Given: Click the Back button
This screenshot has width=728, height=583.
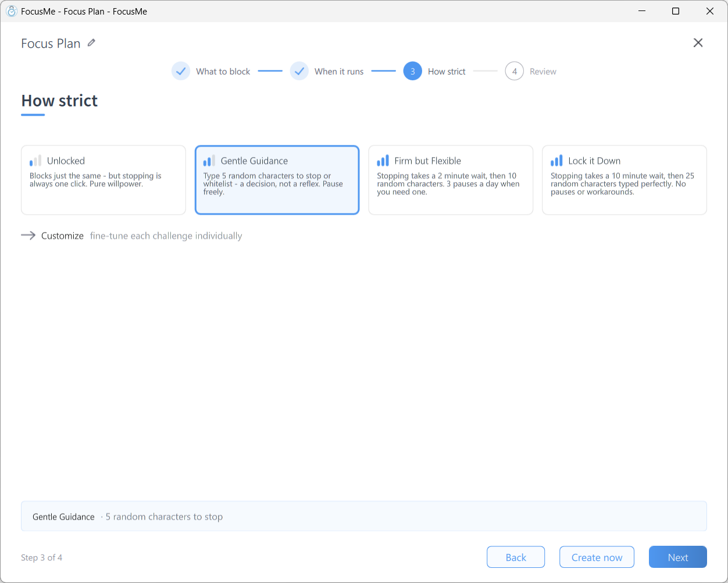Looking at the screenshot, I should coord(516,557).
